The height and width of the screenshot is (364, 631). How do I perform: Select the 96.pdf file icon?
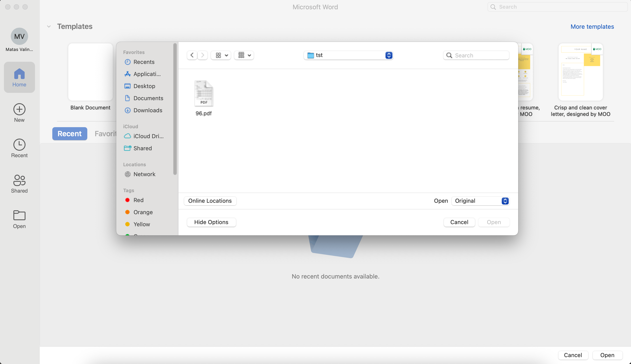click(204, 93)
